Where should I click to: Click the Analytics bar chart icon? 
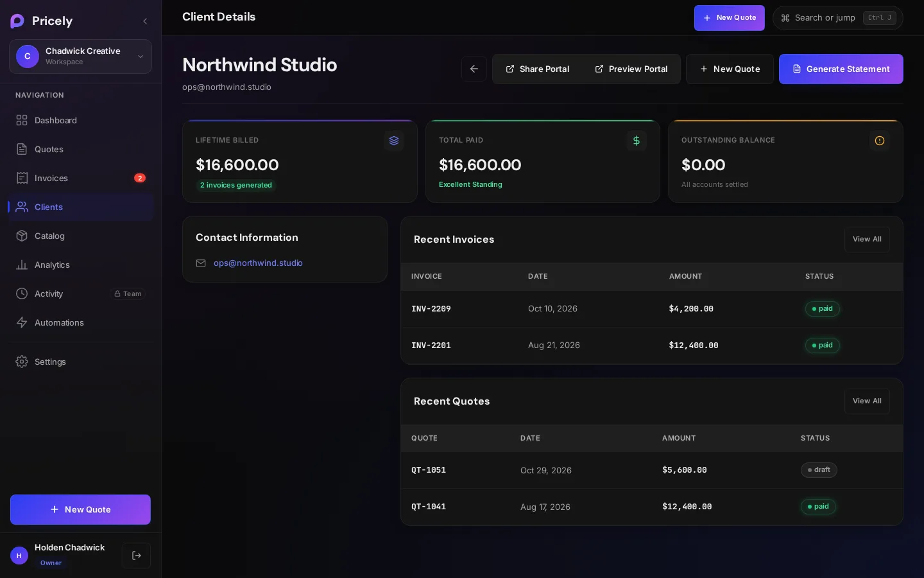pos(22,265)
